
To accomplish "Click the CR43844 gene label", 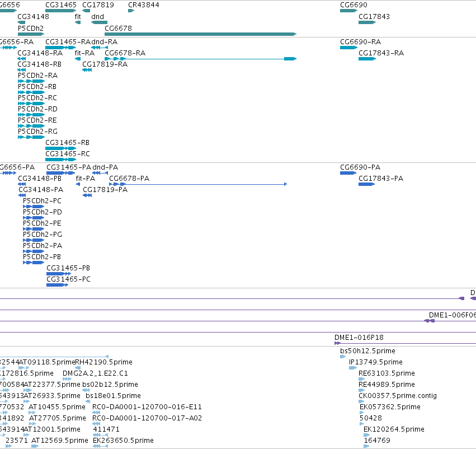I will click(144, 5).
